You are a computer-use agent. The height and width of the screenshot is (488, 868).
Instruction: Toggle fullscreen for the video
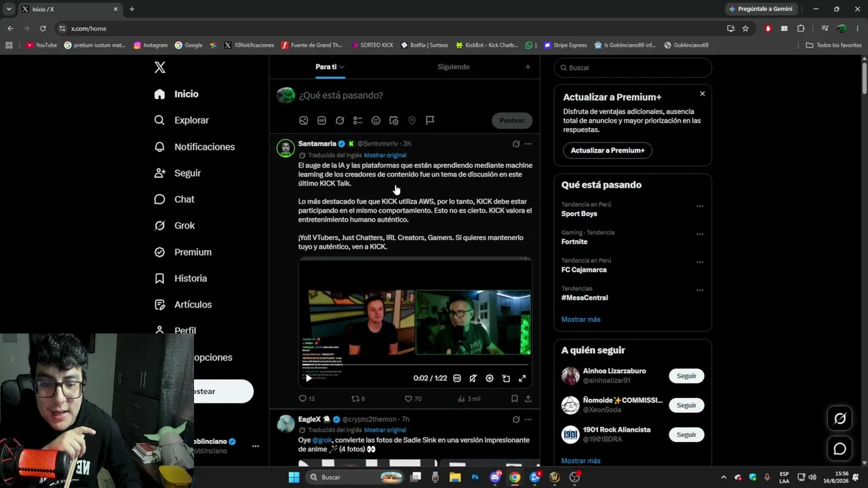pyautogui.click(x=522, y=378)
